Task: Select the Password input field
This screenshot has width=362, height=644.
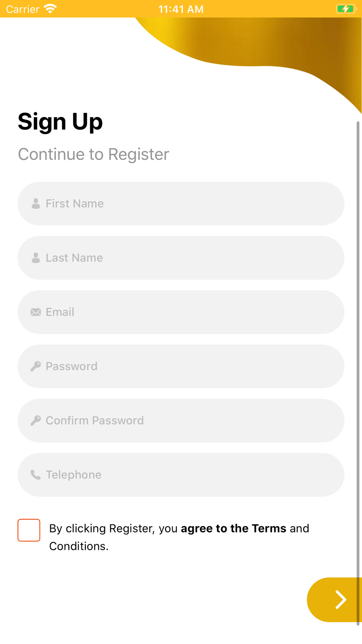Action: tap(181, 366)
